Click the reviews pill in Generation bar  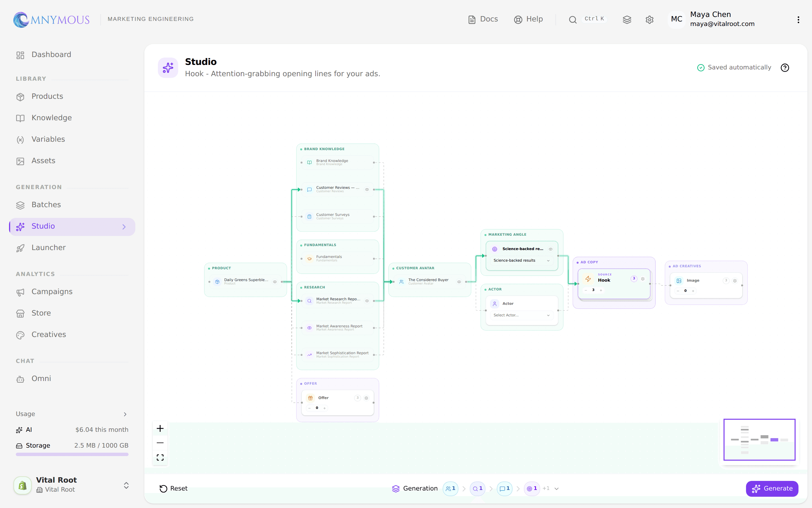click(505, 489)
